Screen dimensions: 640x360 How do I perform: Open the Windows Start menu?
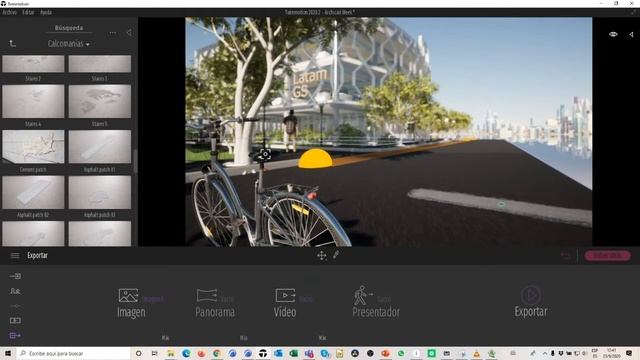coord(8,353)
